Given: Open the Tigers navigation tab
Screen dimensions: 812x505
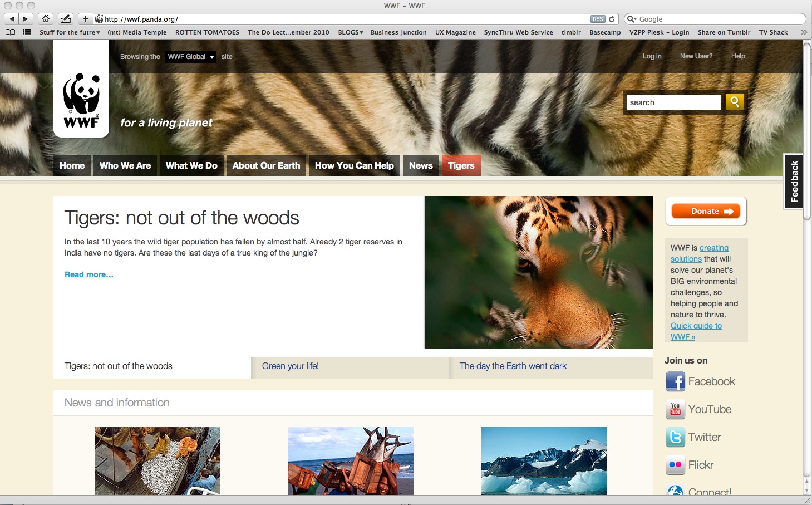Looking at the screenshot, I should pos(461,166).
